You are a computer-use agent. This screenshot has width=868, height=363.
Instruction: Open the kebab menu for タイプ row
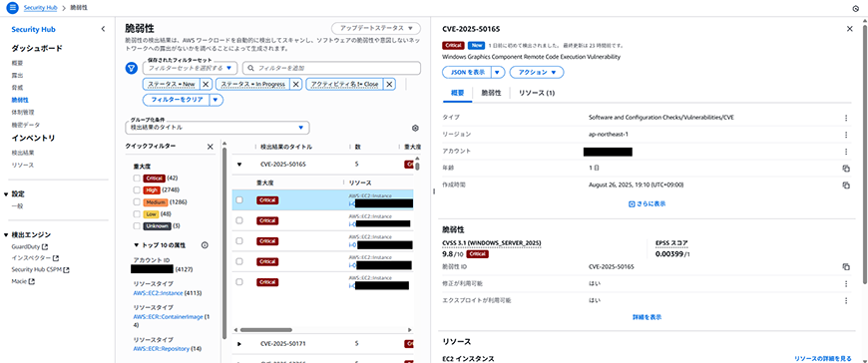point(846,118)
